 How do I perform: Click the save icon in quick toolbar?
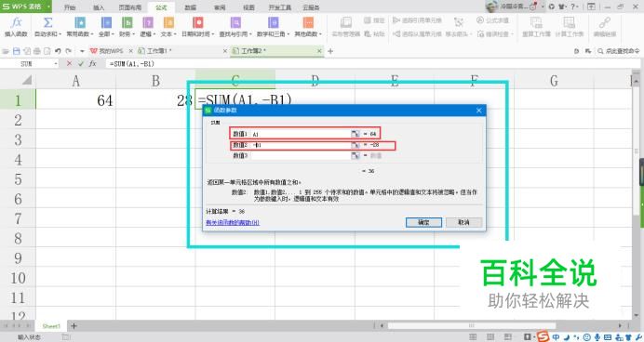point(17,51)
